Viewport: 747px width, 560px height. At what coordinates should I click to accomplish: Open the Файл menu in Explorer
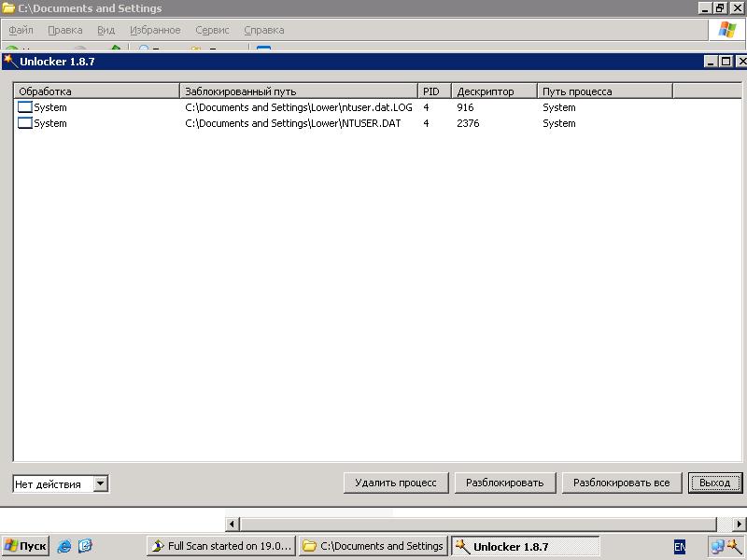21,30
